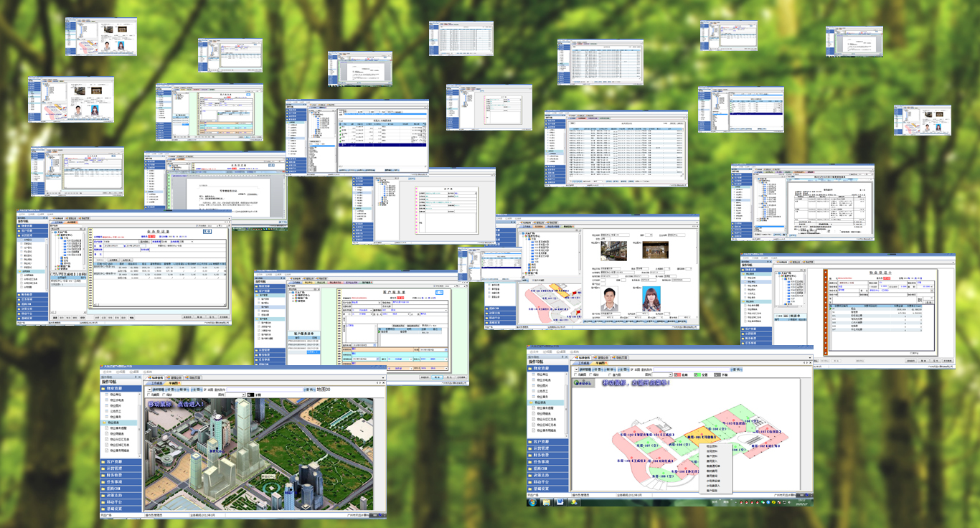The width and height of the screenshot is (980, 528).
Task: Click the man's portrait photo in the property details window
Action: (609, 299)
